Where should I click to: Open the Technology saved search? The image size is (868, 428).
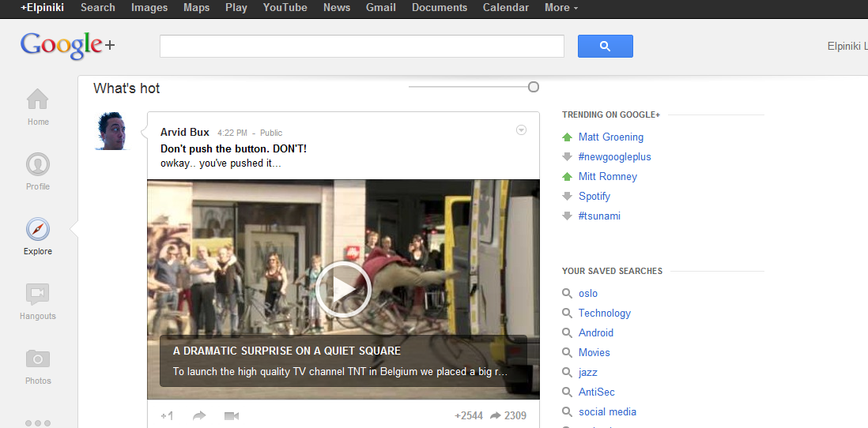pos(605,313)
